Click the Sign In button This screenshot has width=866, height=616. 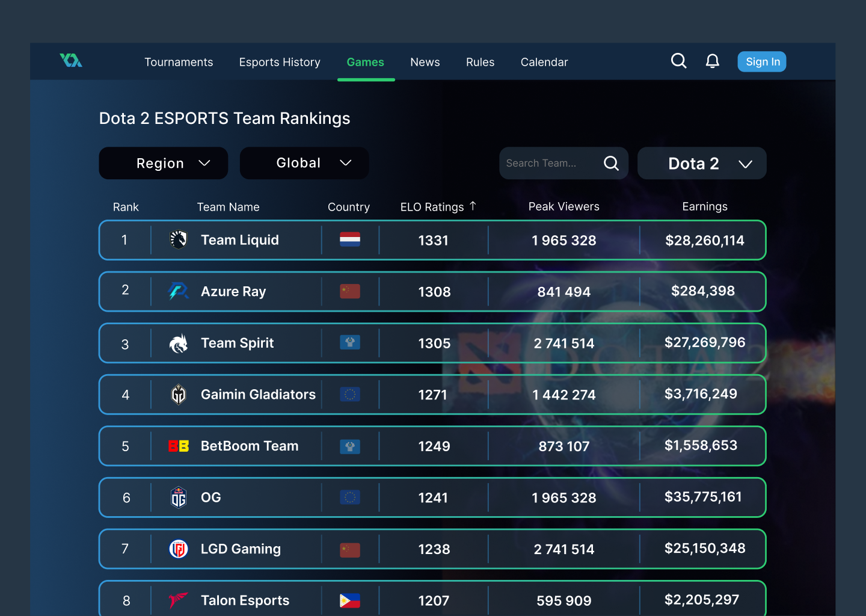[762, 61]
